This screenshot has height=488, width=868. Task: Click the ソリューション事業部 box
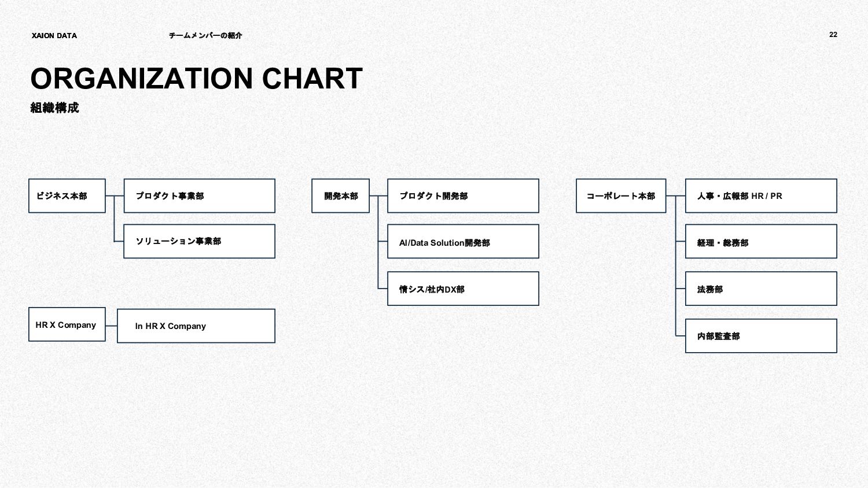[199, 241]
